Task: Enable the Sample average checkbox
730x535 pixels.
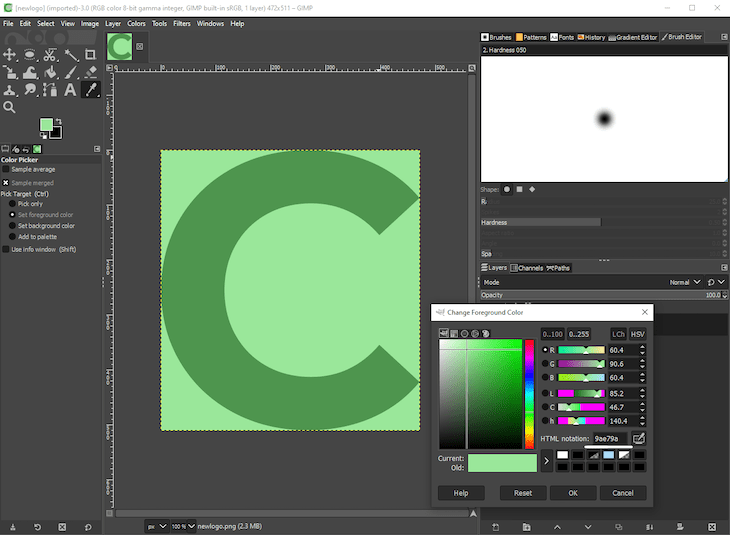Action: [x=6, y=170]
